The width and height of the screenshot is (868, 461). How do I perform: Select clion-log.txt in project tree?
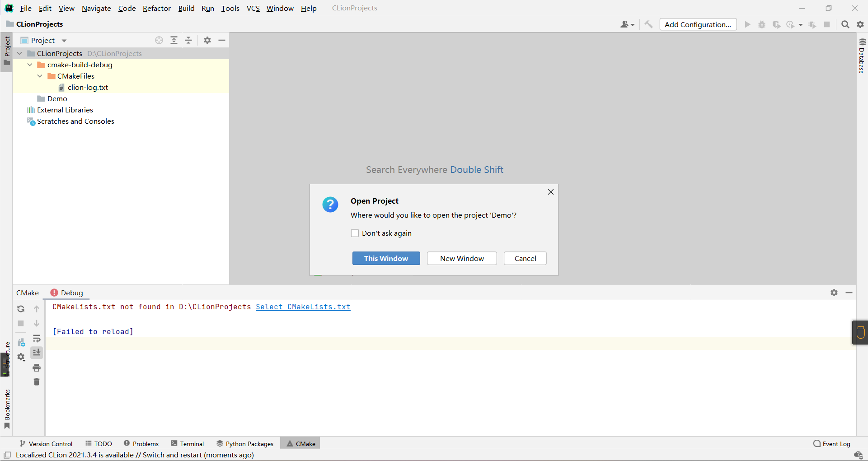pyautogui.click(x=88, y=87)
